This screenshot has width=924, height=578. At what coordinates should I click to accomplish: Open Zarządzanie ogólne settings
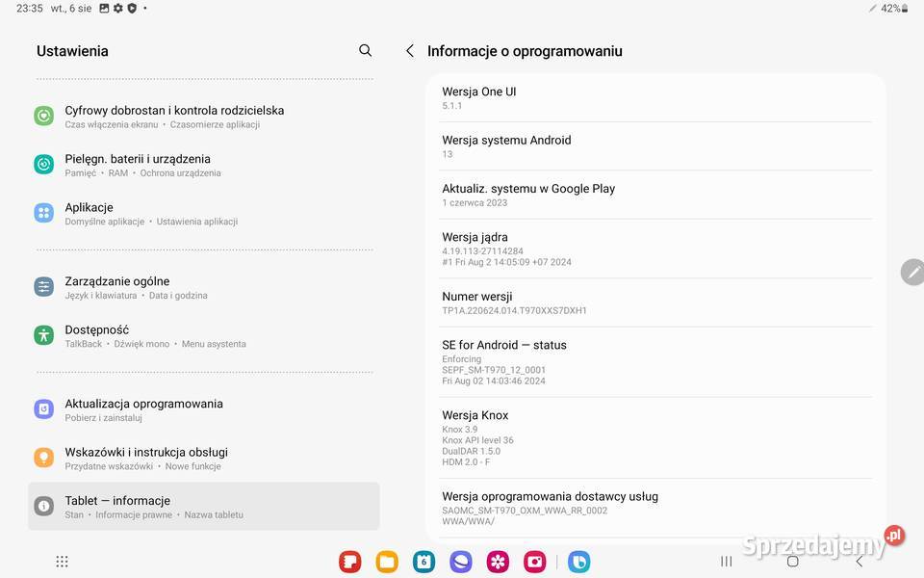[204, 287]
